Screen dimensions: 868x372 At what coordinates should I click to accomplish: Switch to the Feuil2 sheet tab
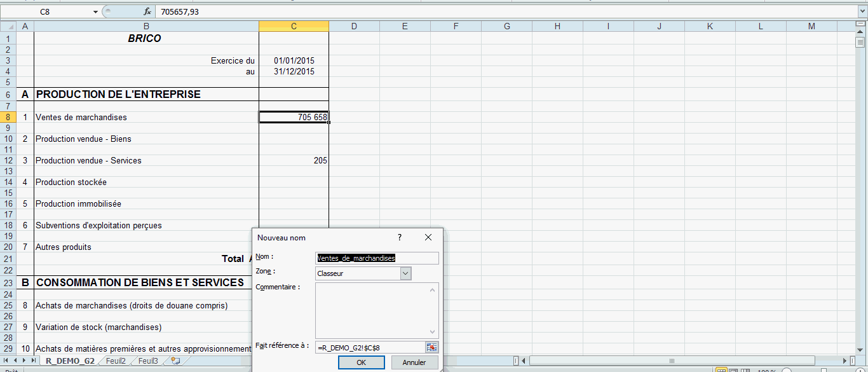(x=116, y=361)
